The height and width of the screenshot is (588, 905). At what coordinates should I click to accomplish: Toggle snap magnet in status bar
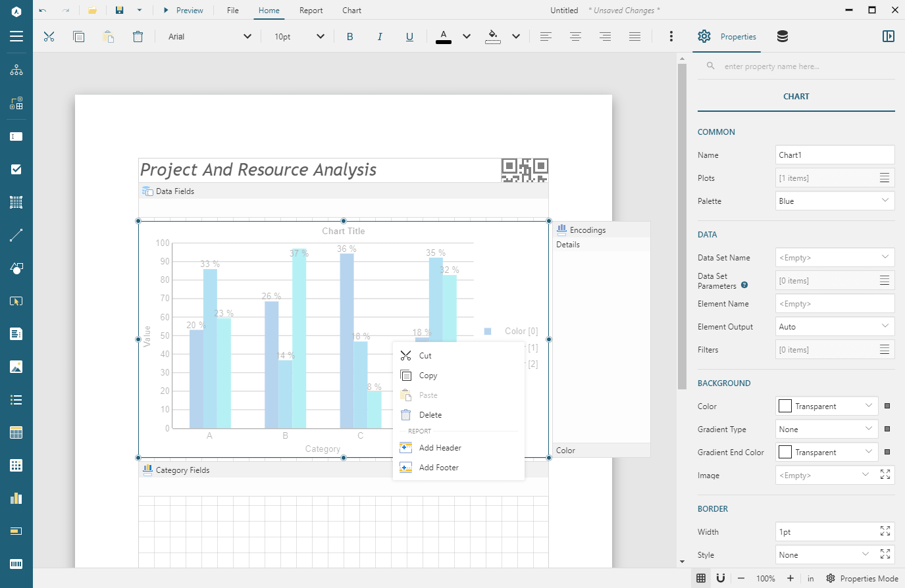721,578
